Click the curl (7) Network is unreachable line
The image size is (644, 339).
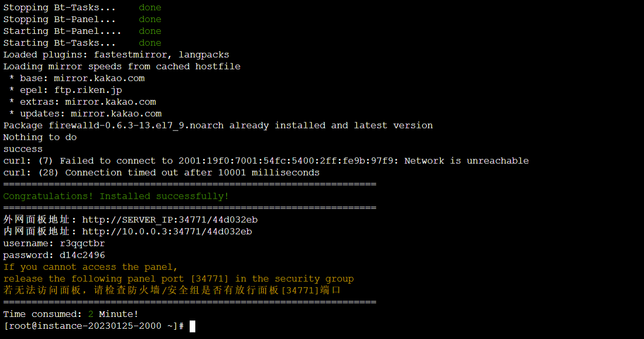pyautogui.click(x=266, y=161)
